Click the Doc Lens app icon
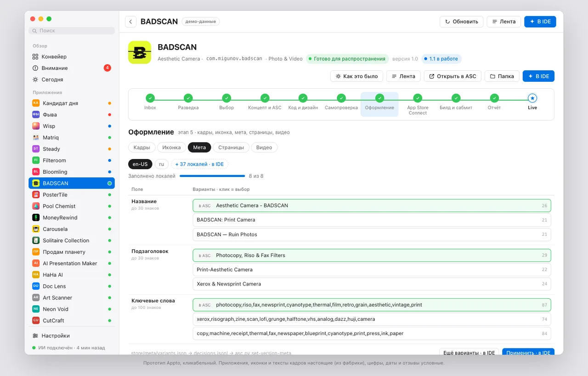The height and width of the screenshot is (376, 588). (x=36, y=286)
